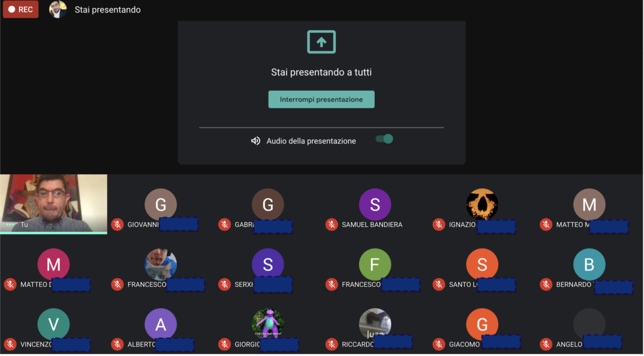Click the muted microphone icon beside SAMUEL BANDIERA
Screen dimensions: 644x356
pyautogui.click(x=332, y=225)
